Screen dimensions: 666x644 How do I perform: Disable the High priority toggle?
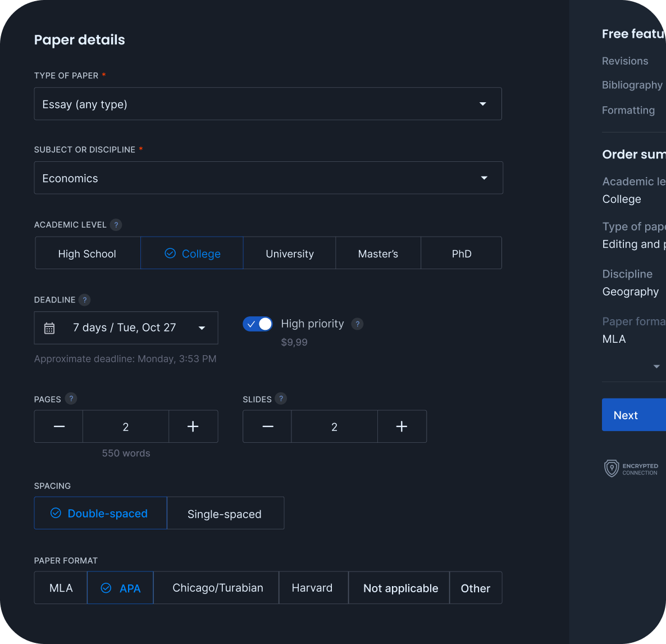coord(258,324)
